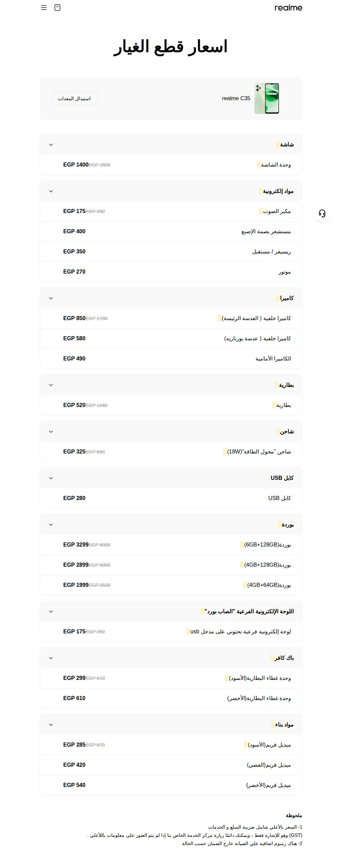342x868 pixels.
Task: Open the hamburger menu icon
Action: pos(44,8)
